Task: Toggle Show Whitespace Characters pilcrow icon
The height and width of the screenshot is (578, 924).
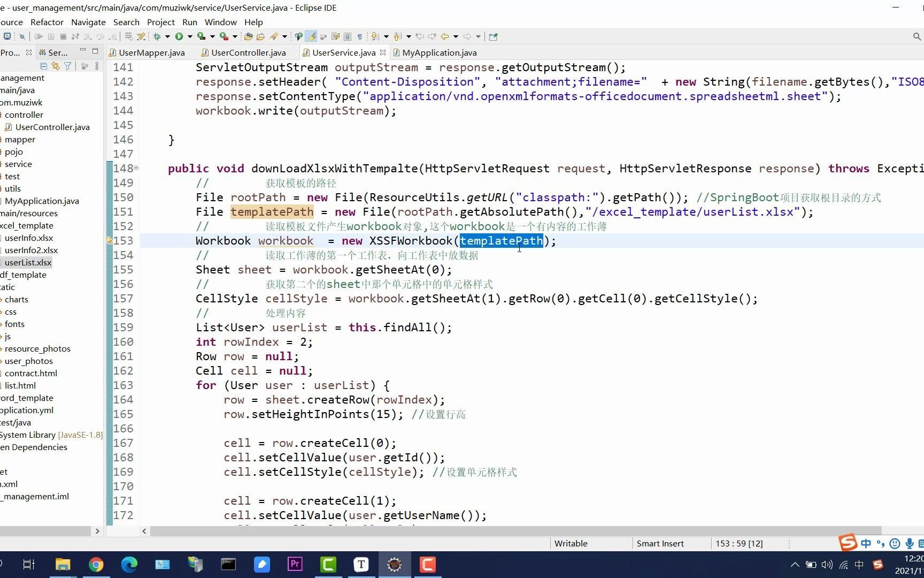Action: [x=360, y=36]
